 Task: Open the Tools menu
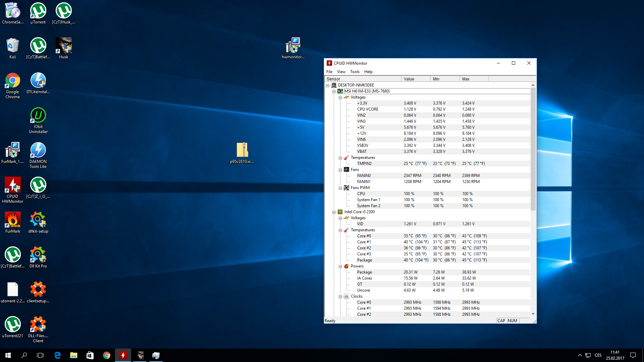pos(355,72)
